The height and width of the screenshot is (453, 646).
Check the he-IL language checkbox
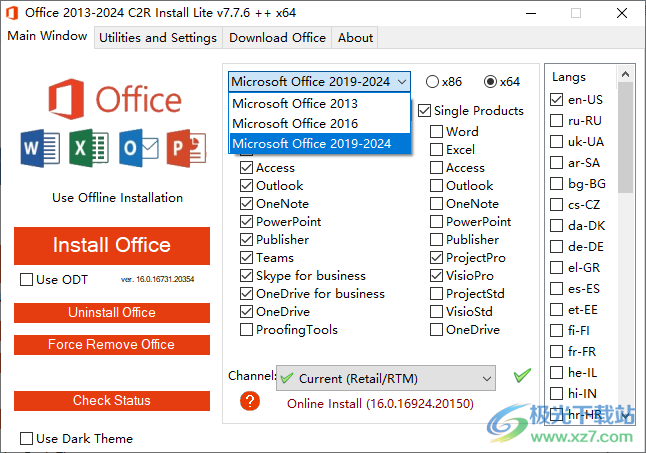coord(557,373)
